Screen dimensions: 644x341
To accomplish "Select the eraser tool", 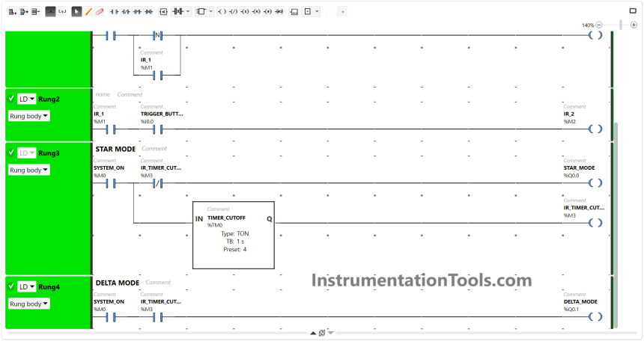I will (100, 11).
